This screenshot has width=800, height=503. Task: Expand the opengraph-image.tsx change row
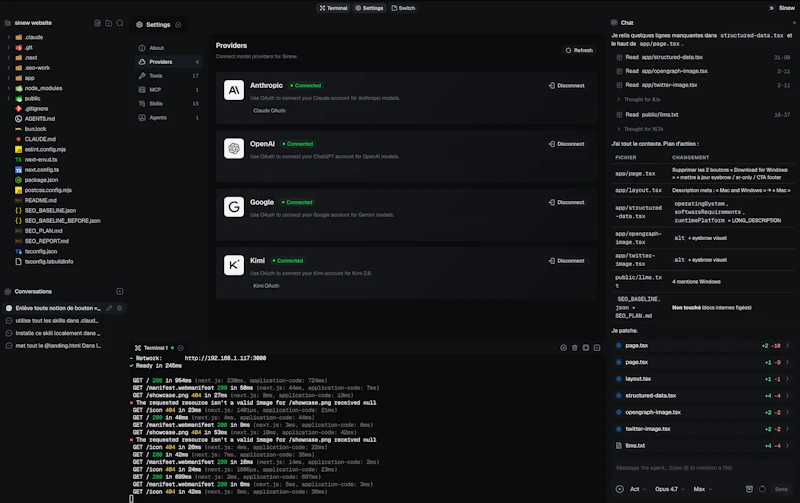pyautogui.click(x=703, y=412)
